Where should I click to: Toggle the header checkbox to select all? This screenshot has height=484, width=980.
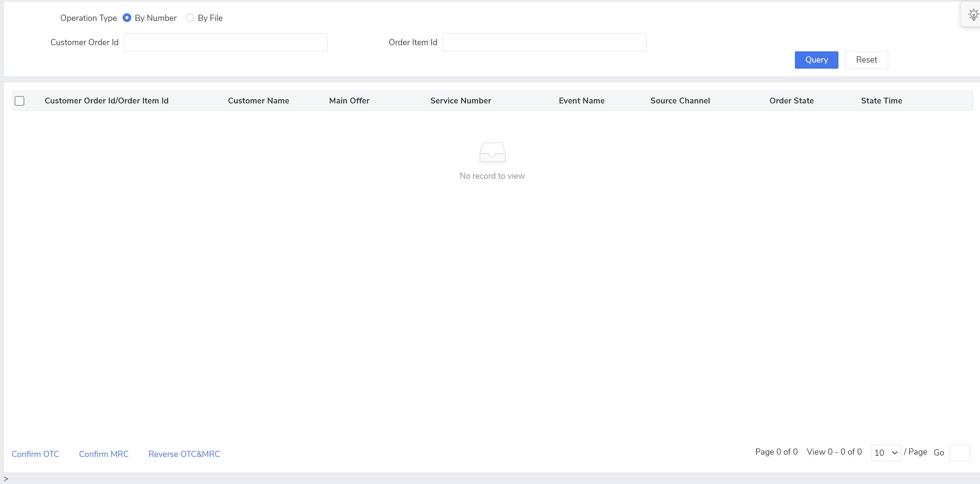(18, 101)
